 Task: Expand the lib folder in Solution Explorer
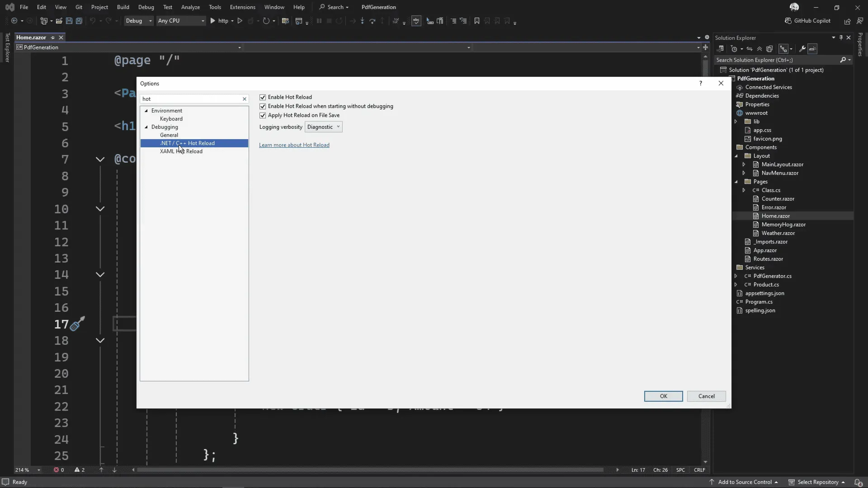(x=736, y=122)
